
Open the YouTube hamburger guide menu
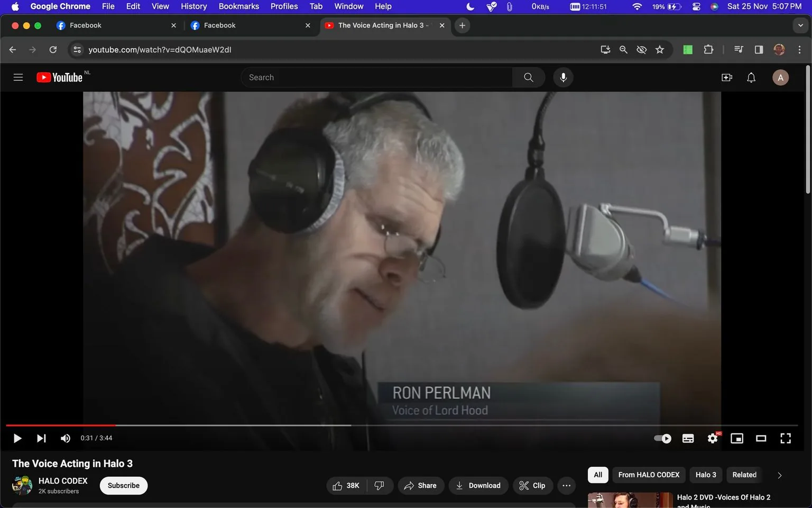pos(17,77)
